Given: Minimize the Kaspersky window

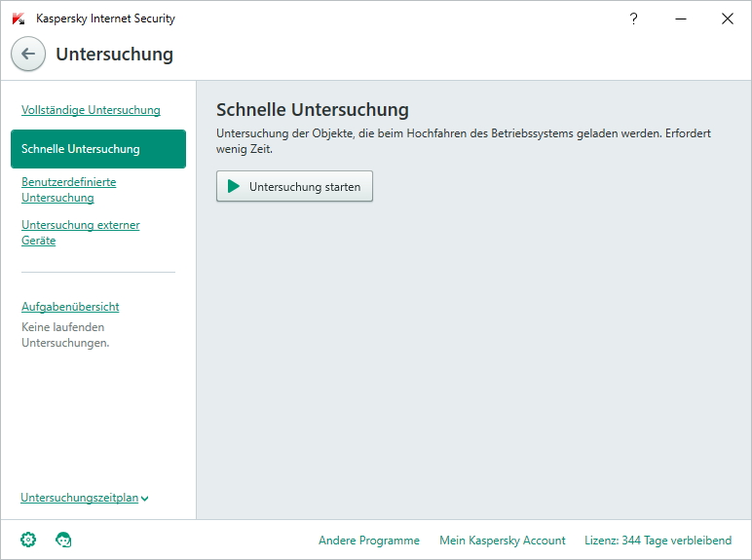Looking at the screenshot, I should pos(681,19).
